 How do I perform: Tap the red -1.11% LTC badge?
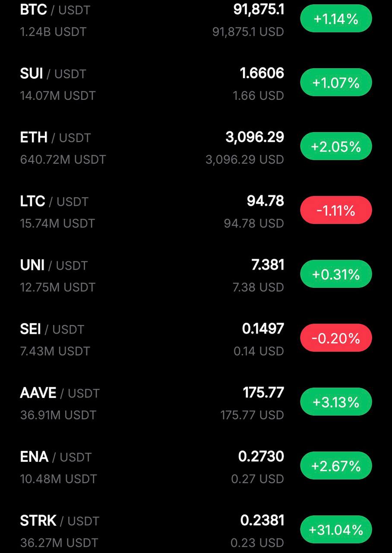(336, 210)
